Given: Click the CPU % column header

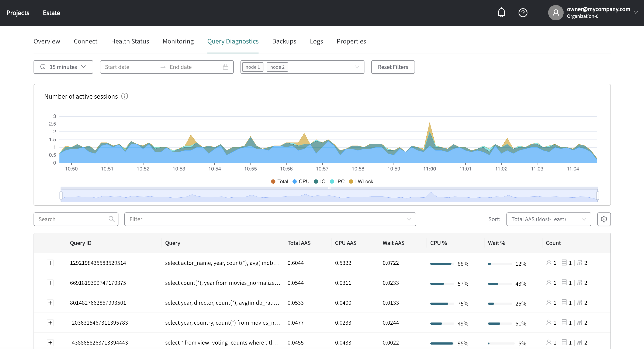Looking at the screenshot, I should (x=438, y=243).
